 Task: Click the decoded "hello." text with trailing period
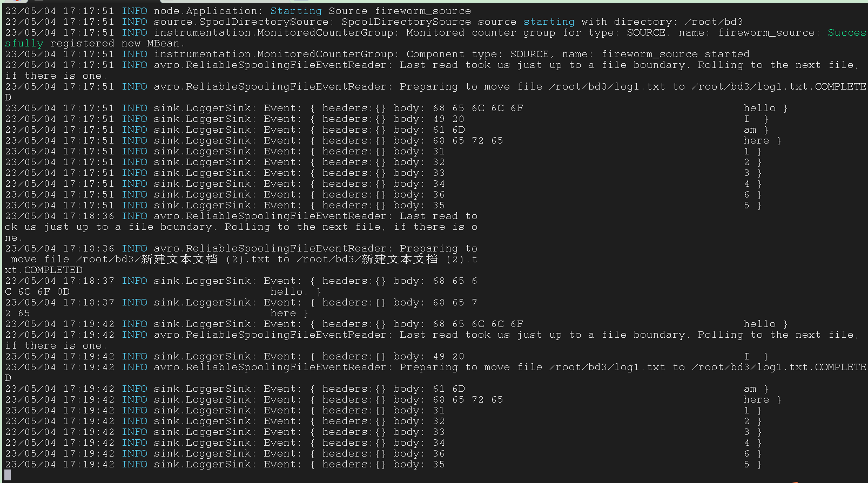[x=290, y=291]
